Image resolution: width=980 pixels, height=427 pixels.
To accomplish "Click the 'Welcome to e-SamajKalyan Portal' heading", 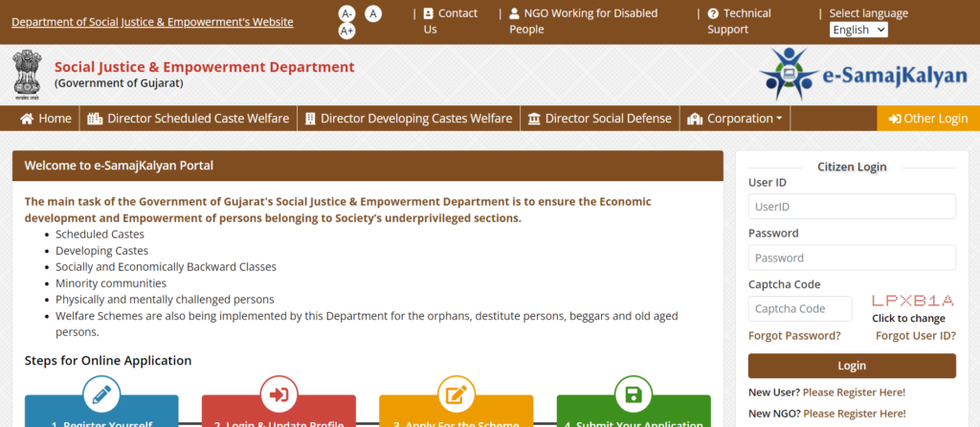I will 119,166.
